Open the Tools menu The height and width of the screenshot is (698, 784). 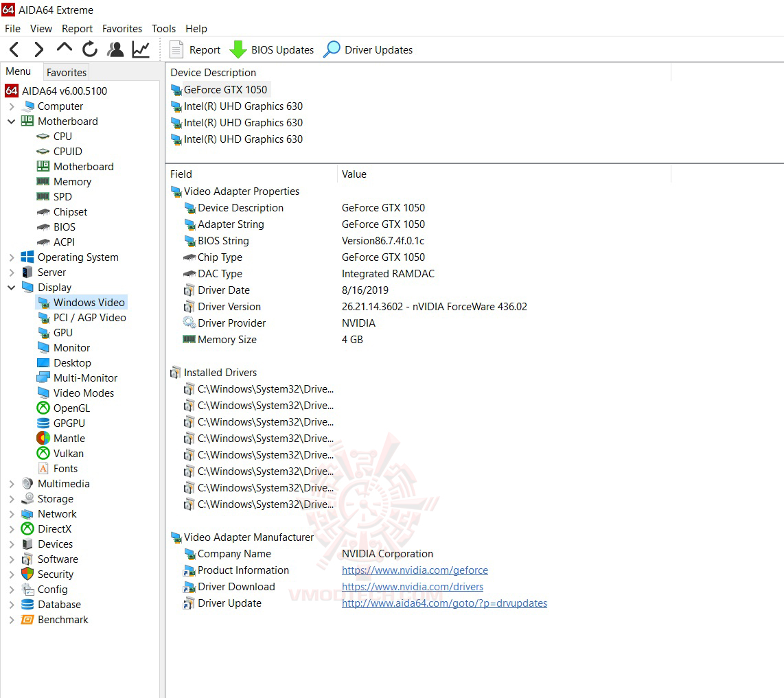[x=163, y=29]
